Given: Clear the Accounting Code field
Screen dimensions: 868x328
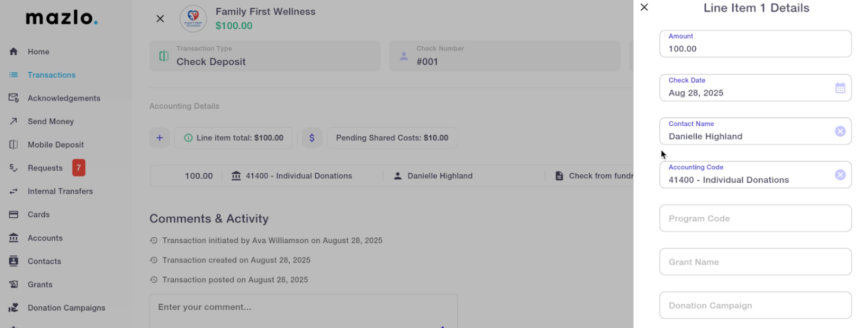Looking at the screenshot, I should coord(840,175).
